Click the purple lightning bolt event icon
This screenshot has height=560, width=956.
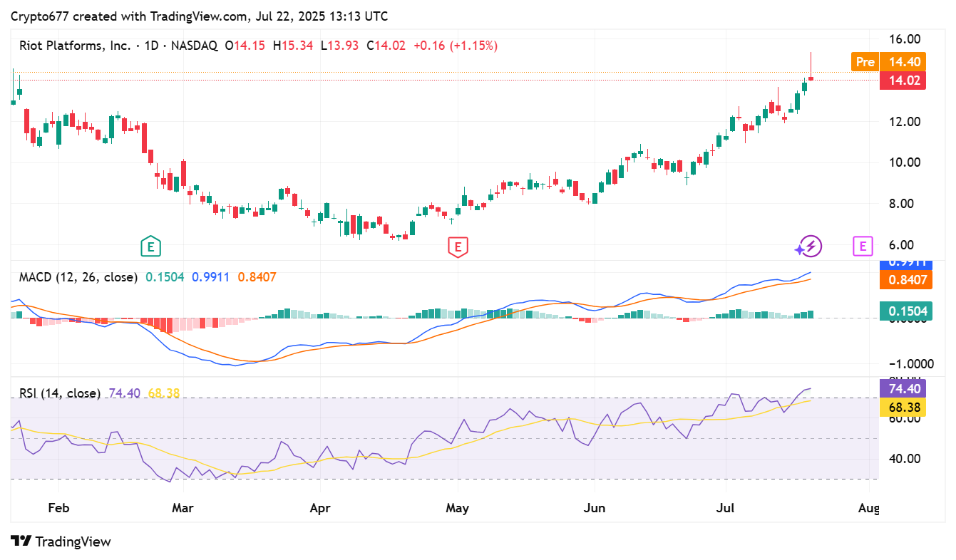(x=809, y=247)
